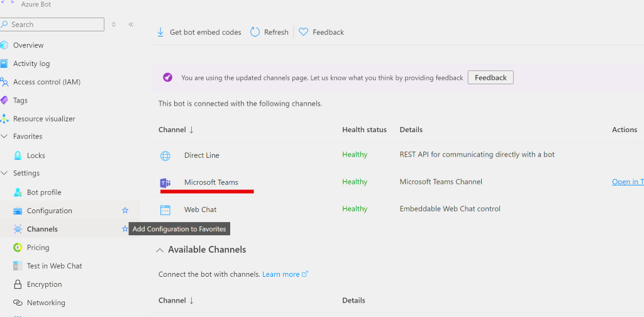644x317 pixels.
Task: Click the purple rocket notification icon
Action: [167, 77]
